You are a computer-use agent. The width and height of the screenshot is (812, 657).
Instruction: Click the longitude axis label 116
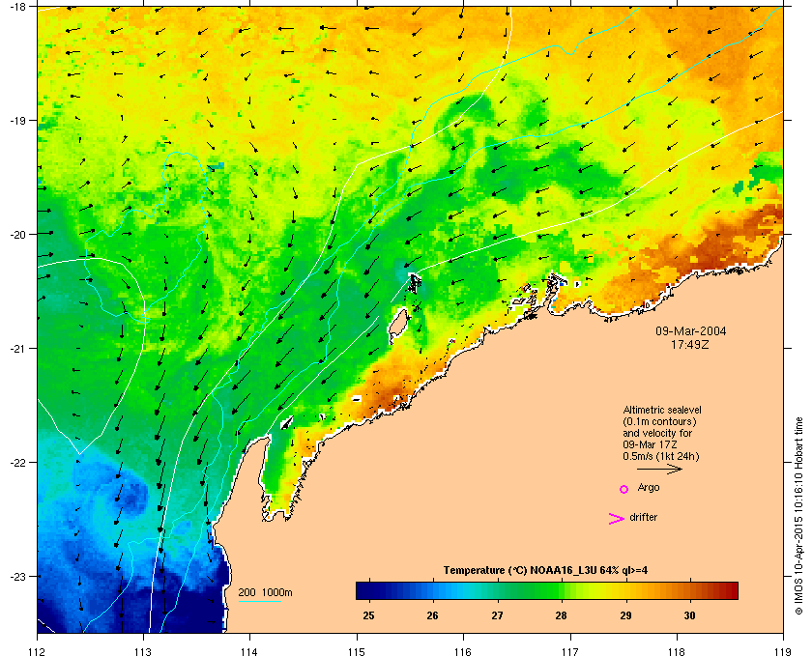click(x=463, y=652)
